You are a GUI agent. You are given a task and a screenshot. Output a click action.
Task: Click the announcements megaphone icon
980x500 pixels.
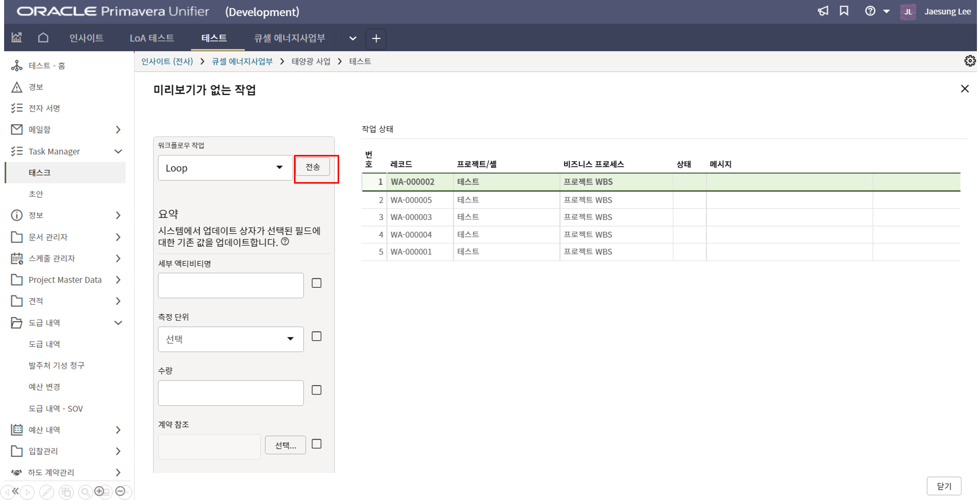822,11
